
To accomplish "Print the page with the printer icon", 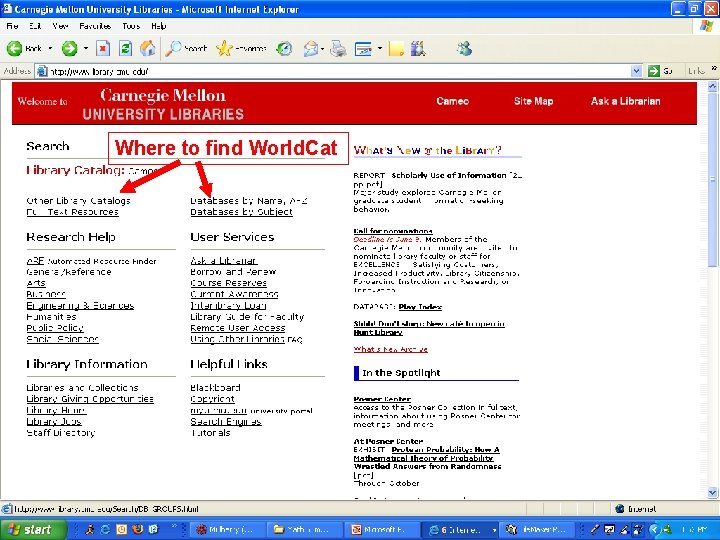I will click(x=338, y=48).
